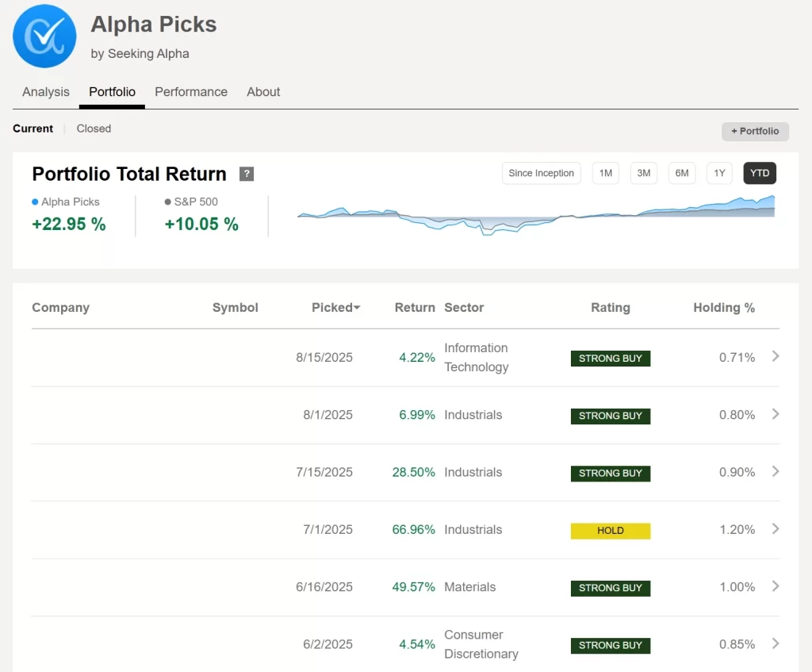
Task: Open the About tab
Action: coord(263,92)
